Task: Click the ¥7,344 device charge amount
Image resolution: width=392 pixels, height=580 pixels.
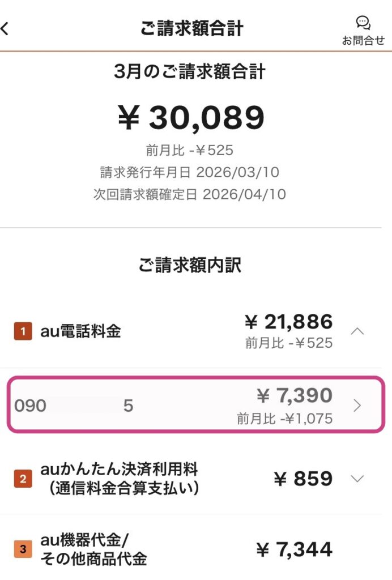Action: point(294,549)
